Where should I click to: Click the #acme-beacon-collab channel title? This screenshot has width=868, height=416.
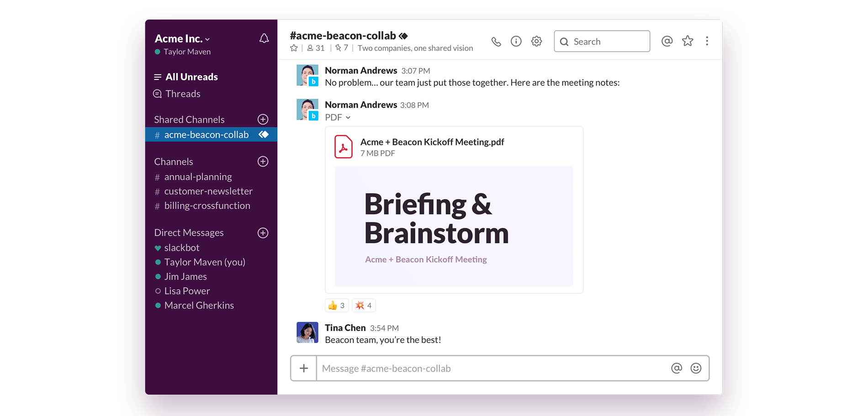pos(343,36)
